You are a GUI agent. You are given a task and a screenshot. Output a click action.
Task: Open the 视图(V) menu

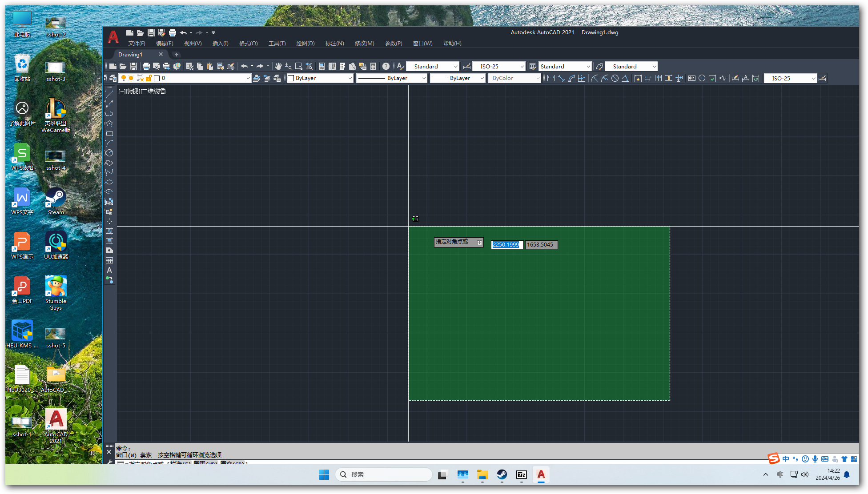coord(193,43)
